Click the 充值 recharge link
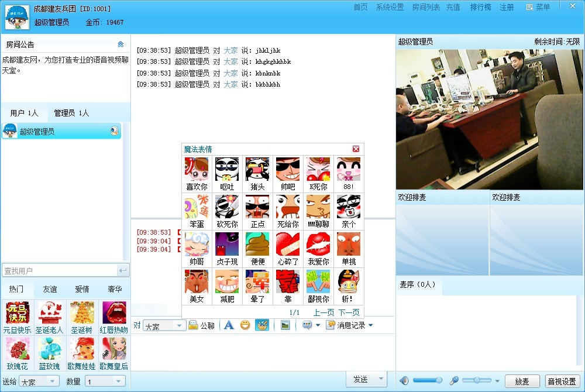 (x=453, y=7)
